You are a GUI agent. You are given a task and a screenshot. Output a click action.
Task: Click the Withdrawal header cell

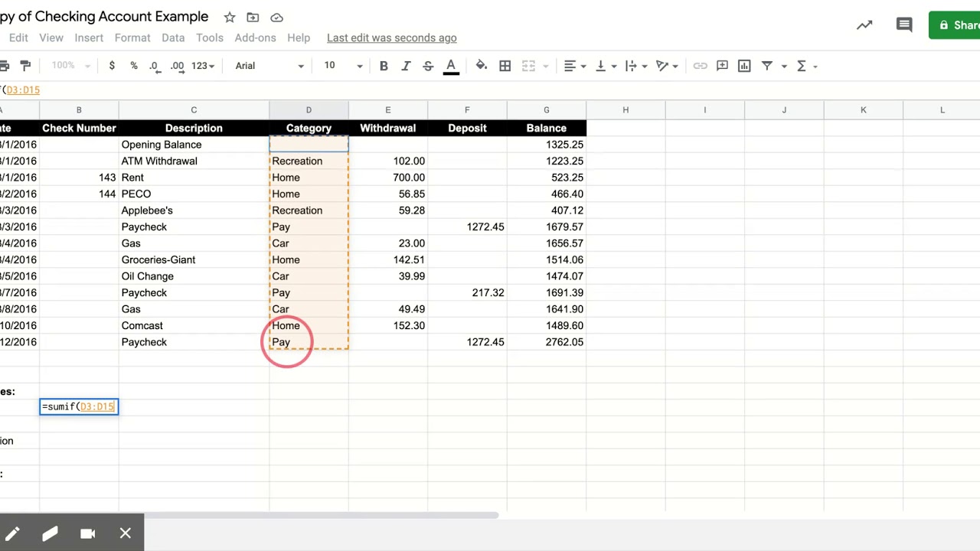[x=388, y=128]
